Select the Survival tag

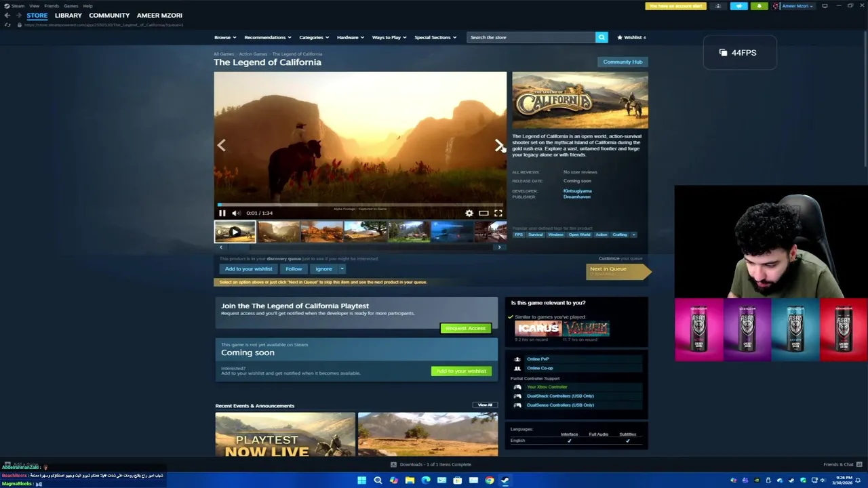coord(536,235)
